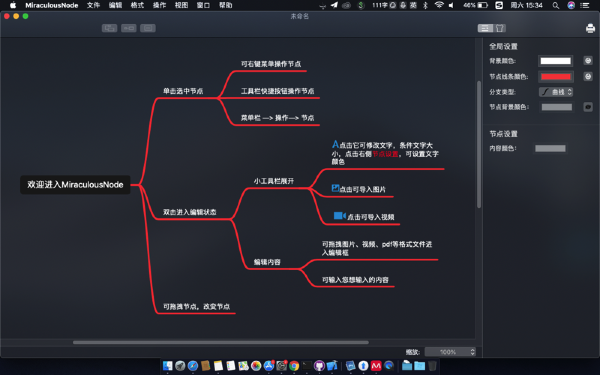The image size is (600, 375).
Task: Open the 操作 menu
Action: click(160, 5)
